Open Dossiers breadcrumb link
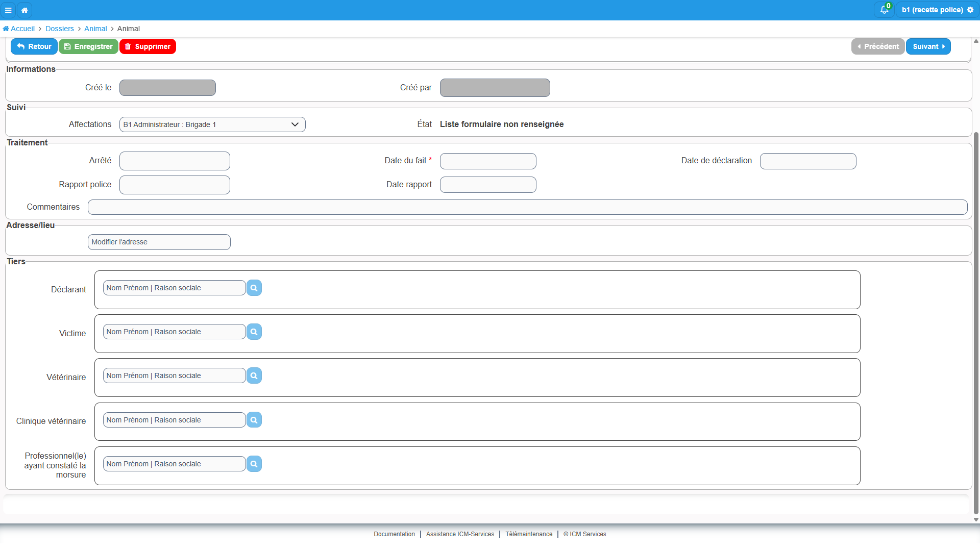 (x=60, y=29)
